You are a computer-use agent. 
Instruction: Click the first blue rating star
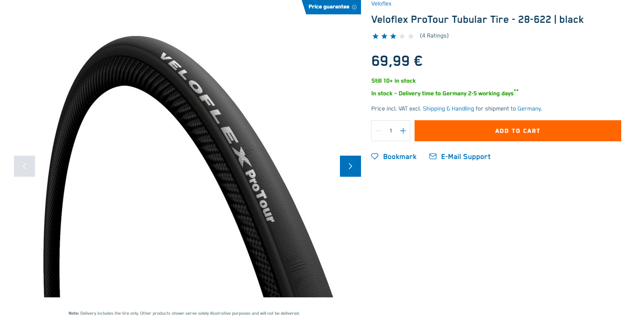[x=375, y=36]
